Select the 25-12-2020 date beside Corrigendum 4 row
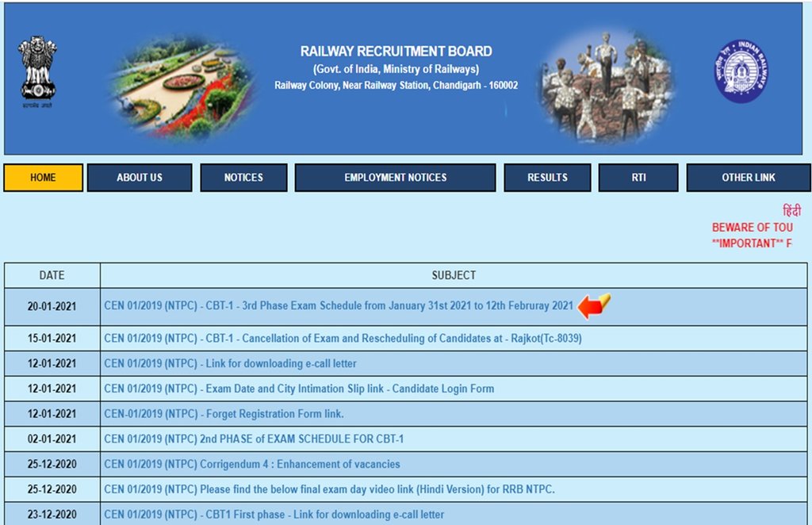Image resolution: width=812 pixels, height=525 pixels. coord(52,464)
